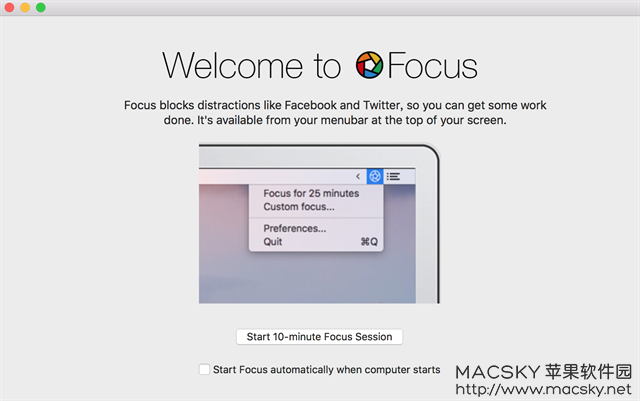Click the colorful Focus aperture logo
The image size is (640, 401).
coord(369,65)
